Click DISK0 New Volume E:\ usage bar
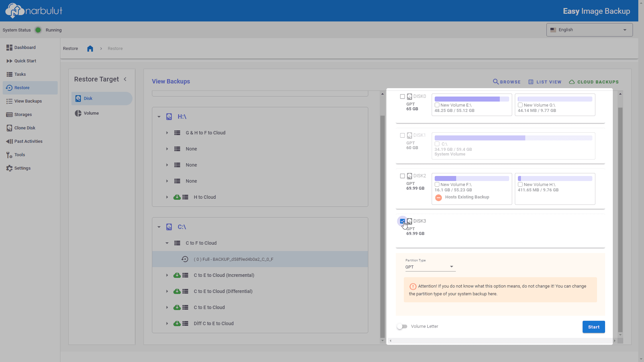This screenshot has height=362, width=644. [x=472, y=99]
